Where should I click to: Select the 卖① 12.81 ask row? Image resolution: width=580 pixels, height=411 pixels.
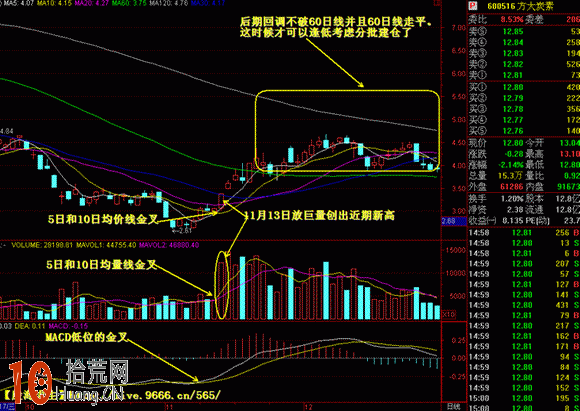(x=524, y=75)
